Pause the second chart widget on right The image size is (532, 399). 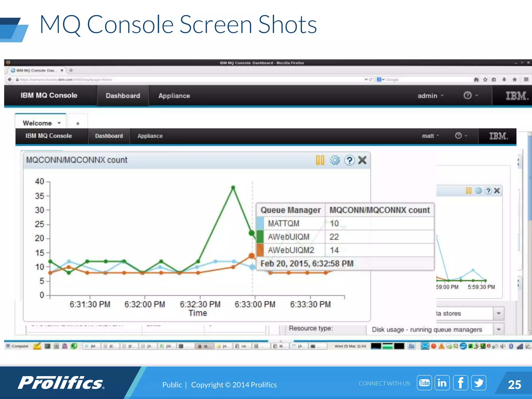[469, 191]
